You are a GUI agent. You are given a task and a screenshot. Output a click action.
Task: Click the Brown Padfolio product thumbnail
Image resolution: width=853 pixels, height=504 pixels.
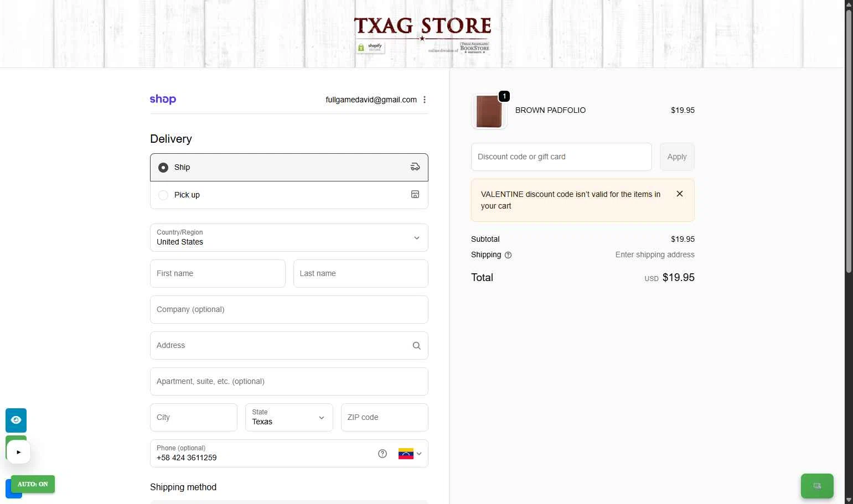[x=489, y=111]
